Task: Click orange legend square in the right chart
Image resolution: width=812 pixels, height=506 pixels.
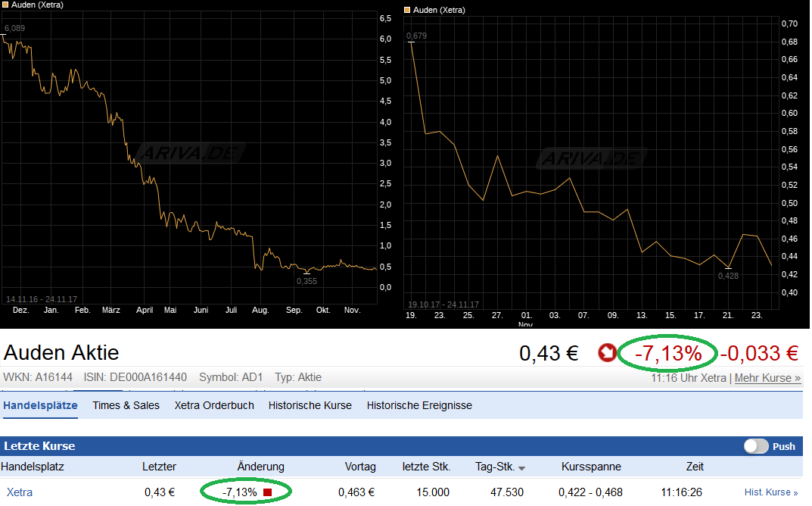Action: point(407,11)
